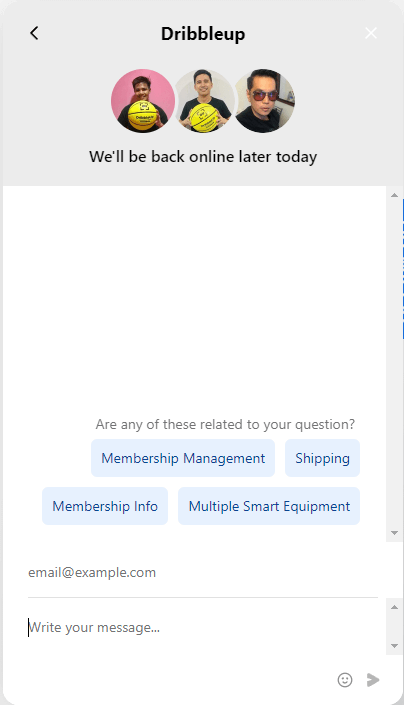Click the agent avatar wearing sunglasses
This screenshot has height=705, width=404.
click(x=264, y=101)
